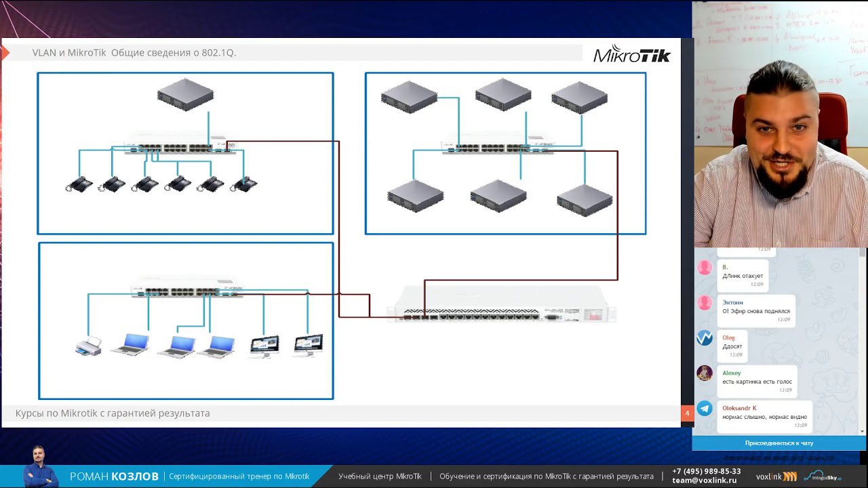Viewport: 868px width, 488px height.
Task: Click the message «нормас слышно, нормас видно»
Action: 764,417
